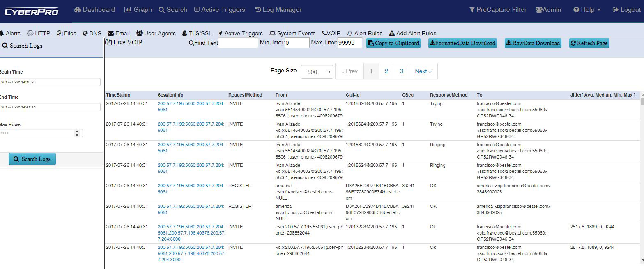Open Search in top navigation
Viewport: 644px width, 269px height.
pos(173,9)
